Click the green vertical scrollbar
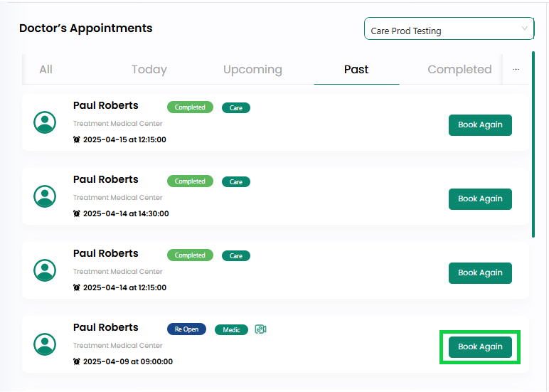The image size is (549, 392). pyautogui.click(x=533, y=144)
